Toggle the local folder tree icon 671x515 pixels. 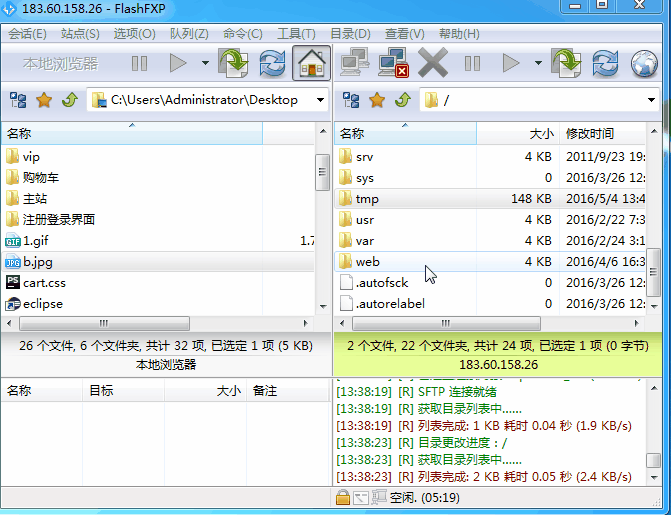pyautogui.click(x=18, y=100)
